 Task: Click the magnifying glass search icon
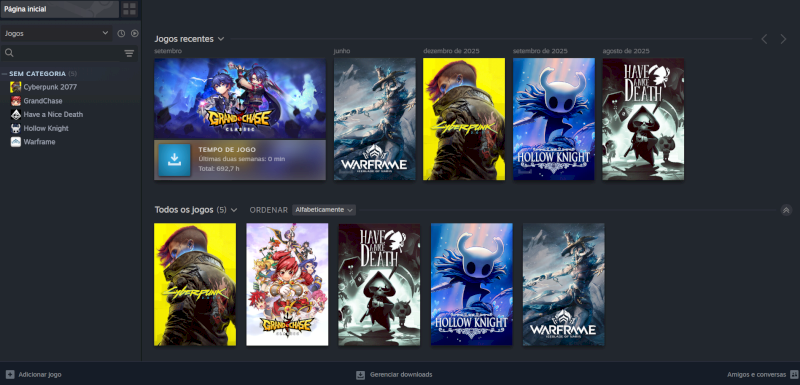coord(9,53)
